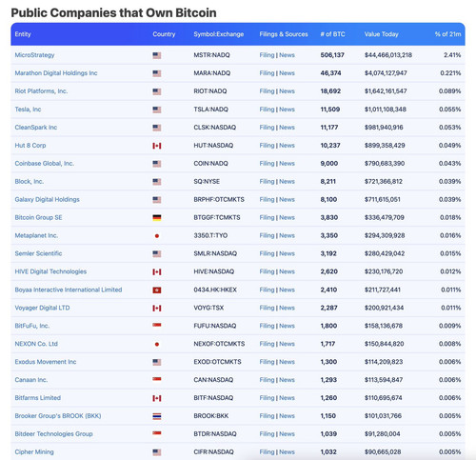Select the 506,137 BTC value cell
The width and height of the screenshot is (476, 460).
[x=332, y=55]
